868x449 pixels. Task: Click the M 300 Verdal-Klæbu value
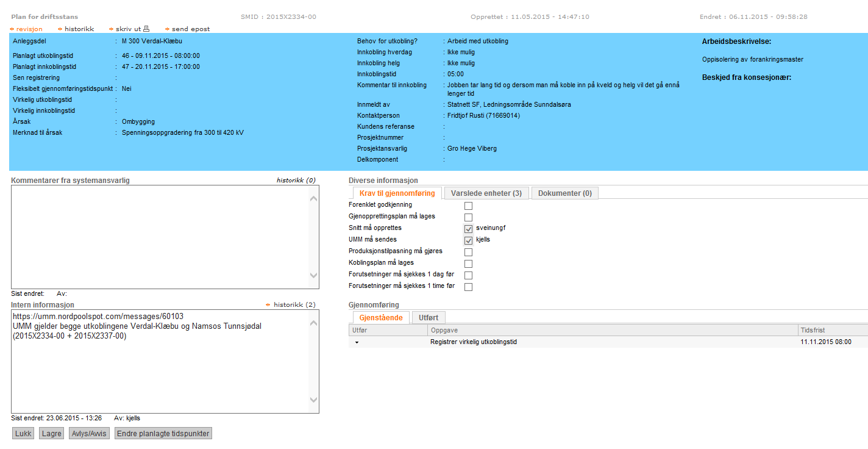click(x=152, y=41)
